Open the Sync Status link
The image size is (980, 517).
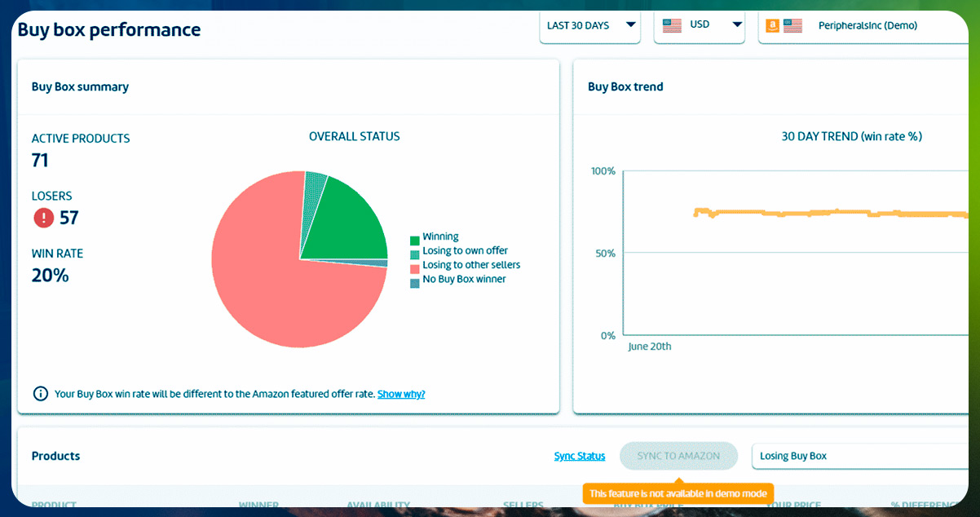coord(580,456)
